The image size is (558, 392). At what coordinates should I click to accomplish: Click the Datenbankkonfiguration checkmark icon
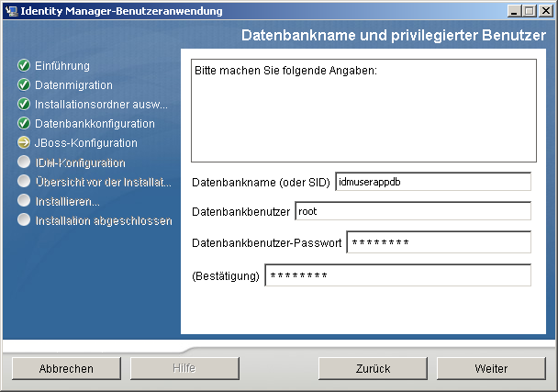(x=24, y=124)
